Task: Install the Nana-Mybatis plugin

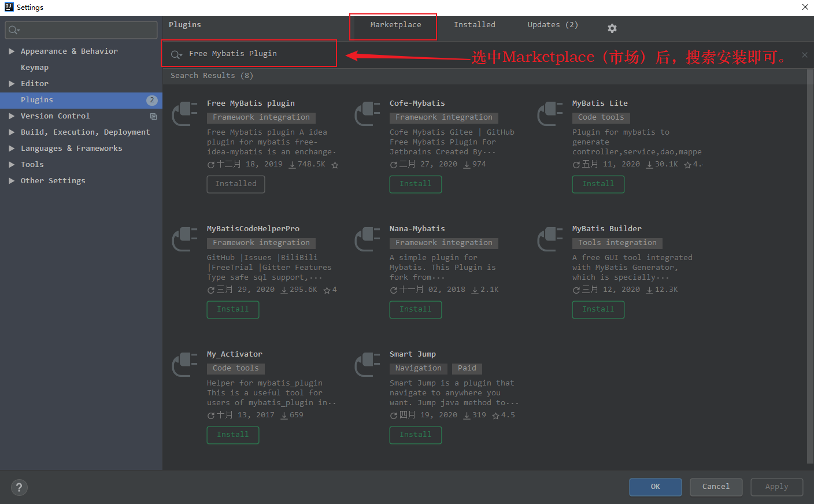Action: pos(416,309)
